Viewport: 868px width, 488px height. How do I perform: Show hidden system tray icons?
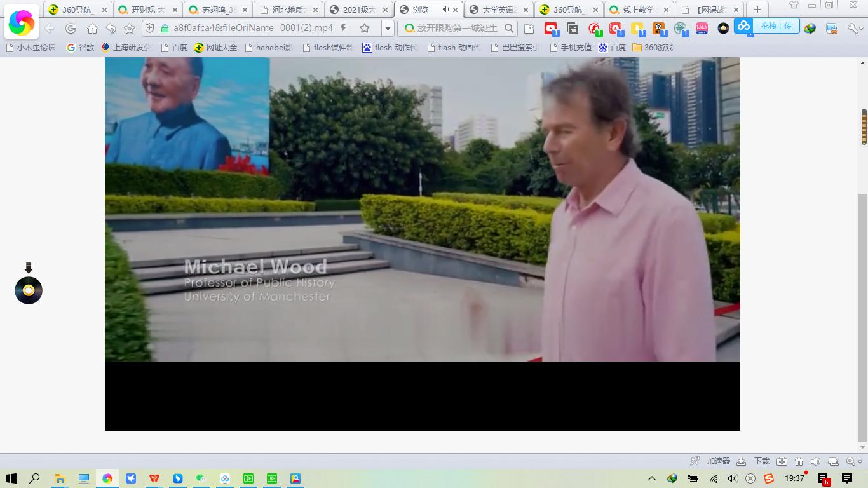pos(651,478)
